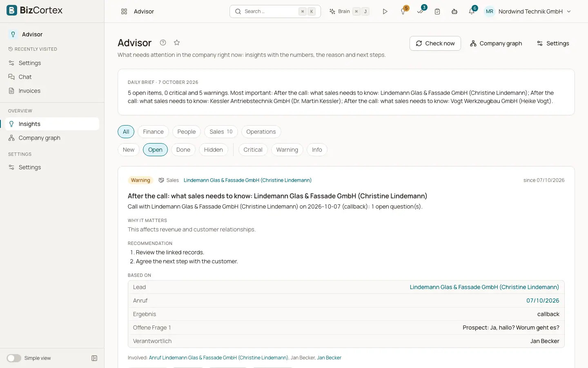Toggle the Simple view switch
This screenshot has height=368, width=588.
click(x=14, y=358)
